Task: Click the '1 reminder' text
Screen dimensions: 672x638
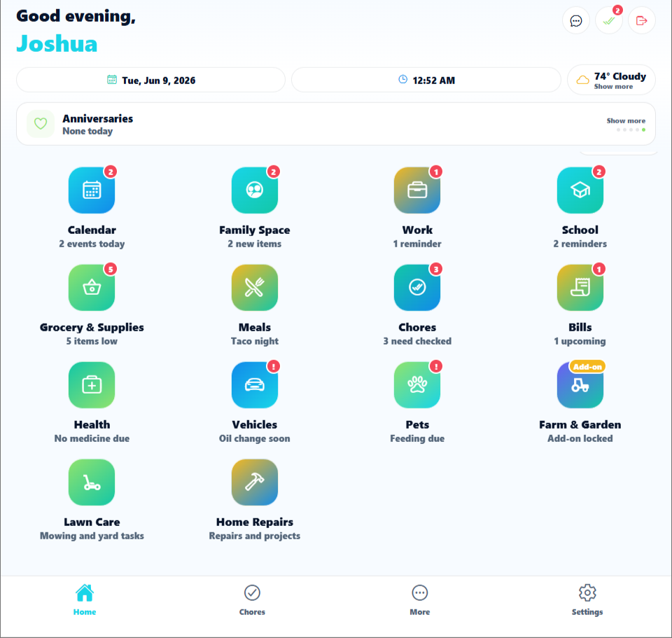Action: (x=417, y=244)
